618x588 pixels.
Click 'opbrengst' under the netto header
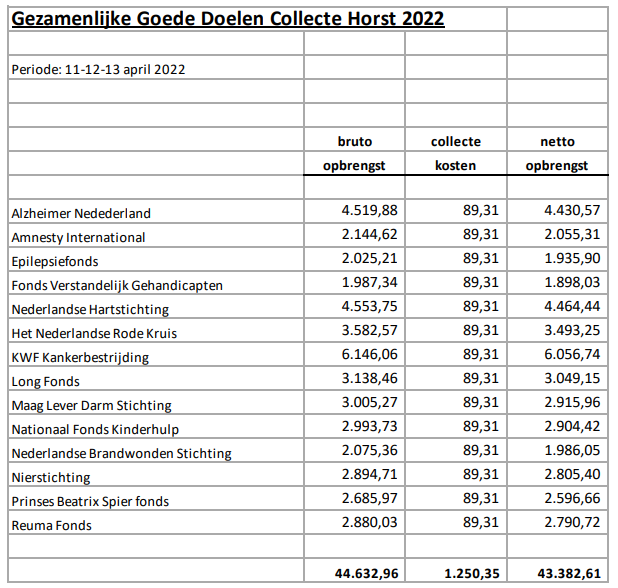[557, 166]
